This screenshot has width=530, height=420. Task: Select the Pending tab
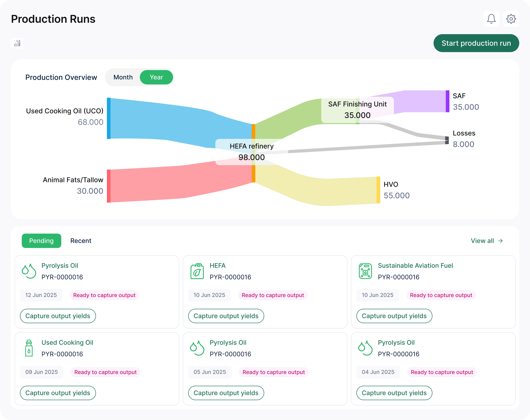click(x=41, y=241)
